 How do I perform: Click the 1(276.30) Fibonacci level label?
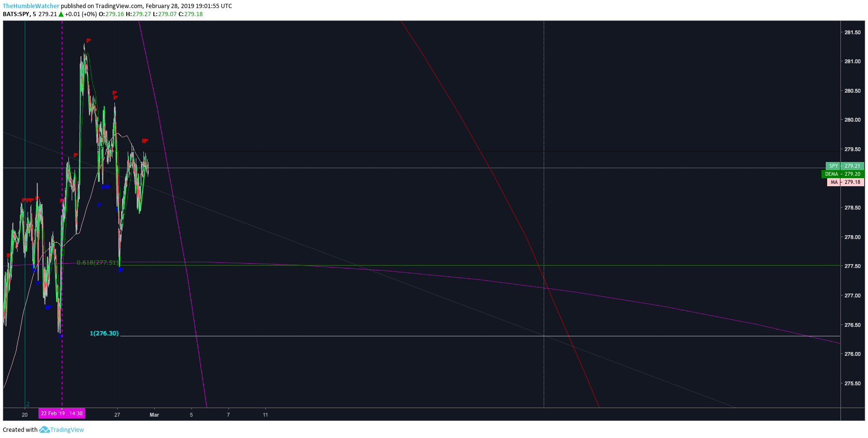tap(104, 333)
